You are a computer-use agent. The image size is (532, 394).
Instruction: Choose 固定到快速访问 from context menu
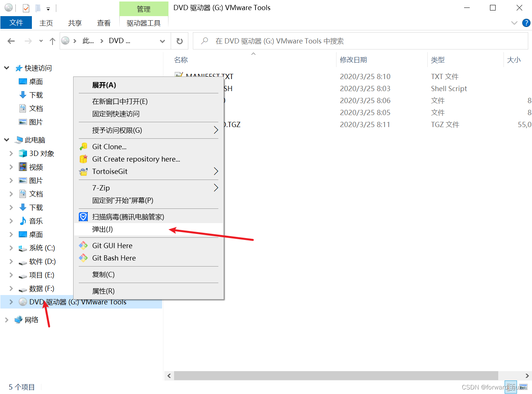coord(149,114)
